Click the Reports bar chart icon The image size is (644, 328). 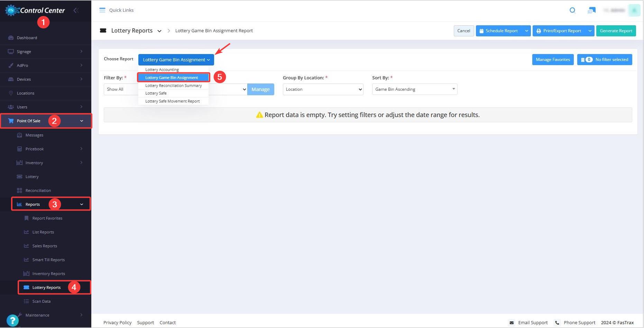point(19,204)
